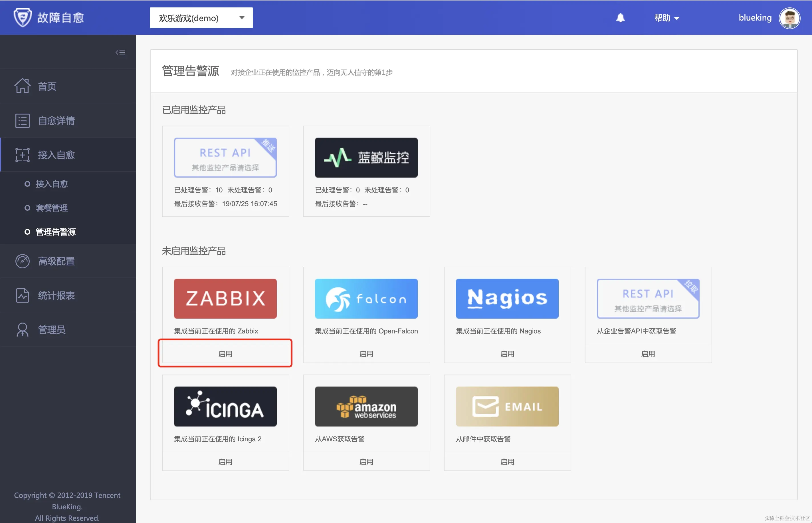Enable the EMAIL alert source

coord(507,462)
